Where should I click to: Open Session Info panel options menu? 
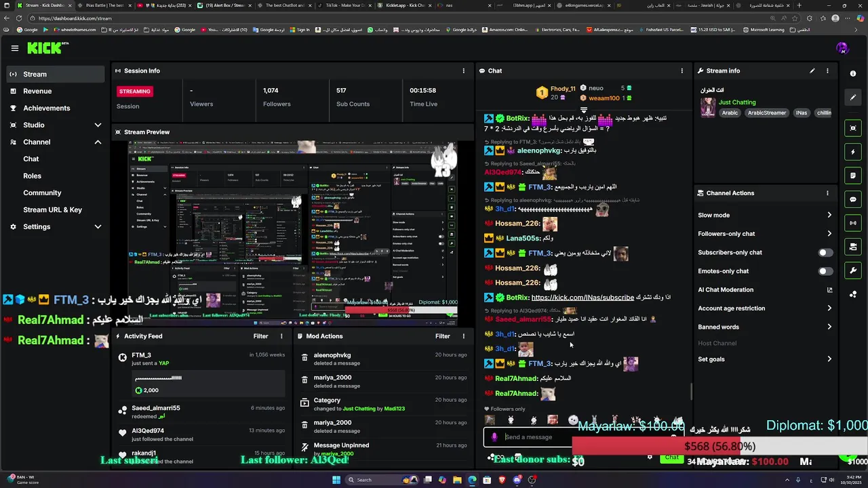[464, 70]
